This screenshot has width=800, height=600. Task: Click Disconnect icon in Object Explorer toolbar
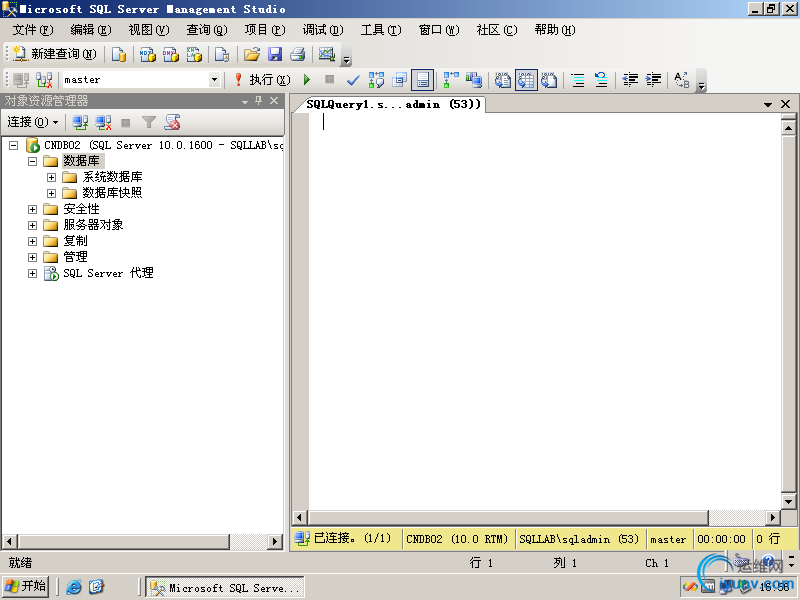tap(103, 122)
